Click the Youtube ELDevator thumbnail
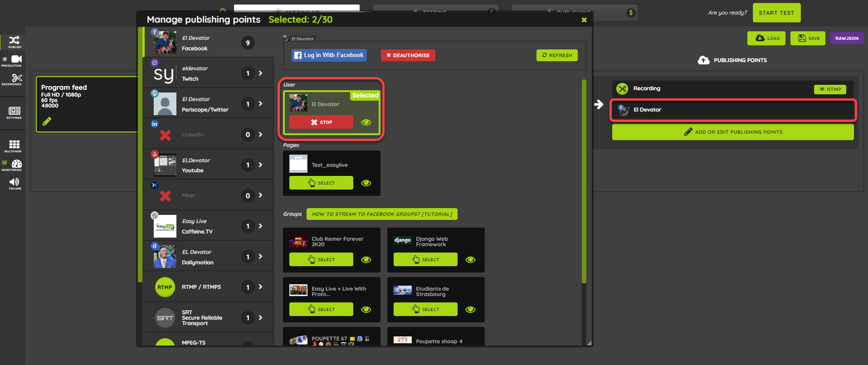Screen dimensions: 868x365 coord(165,165)
